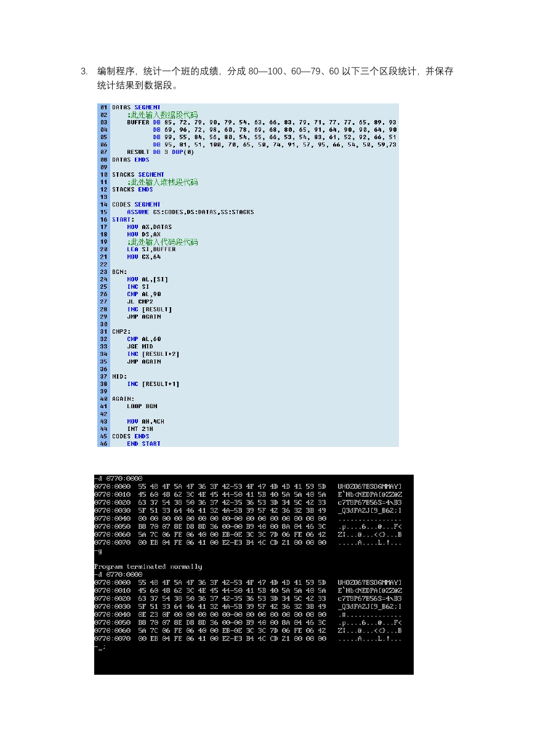Click the 'INC [RESULT]' instruction
The width and height of the screenshot is (535, 756).
tap(150, 309)
